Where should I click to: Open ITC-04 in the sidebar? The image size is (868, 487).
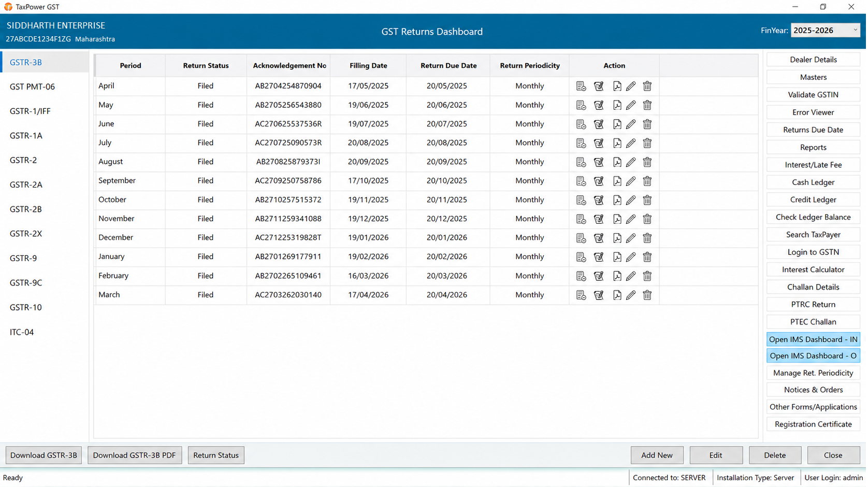click(x=22, y=332)
